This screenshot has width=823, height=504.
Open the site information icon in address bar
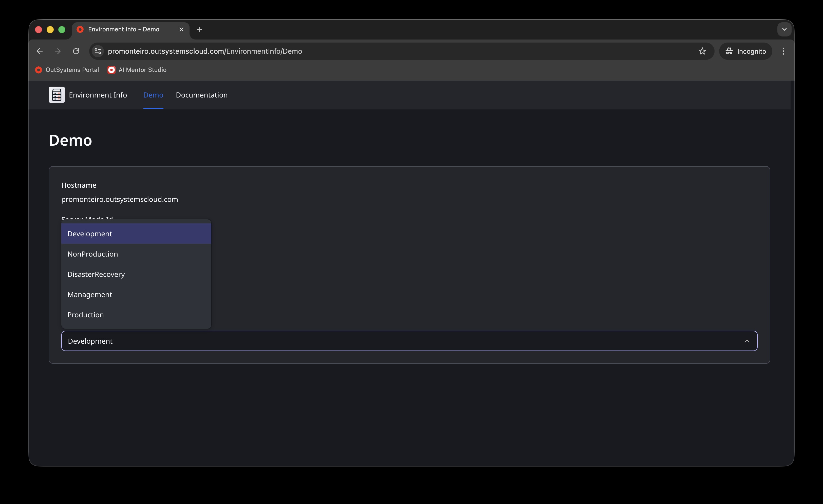tap(98, 51)
